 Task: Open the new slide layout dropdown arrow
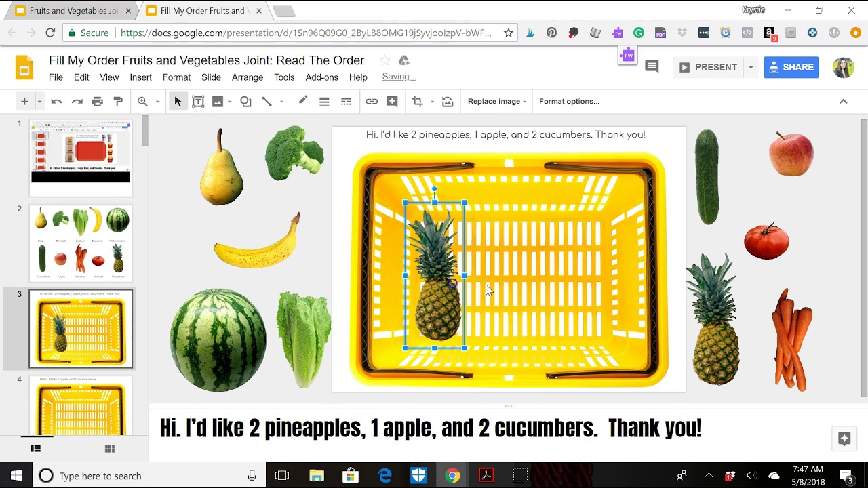(x=39, y=102)
